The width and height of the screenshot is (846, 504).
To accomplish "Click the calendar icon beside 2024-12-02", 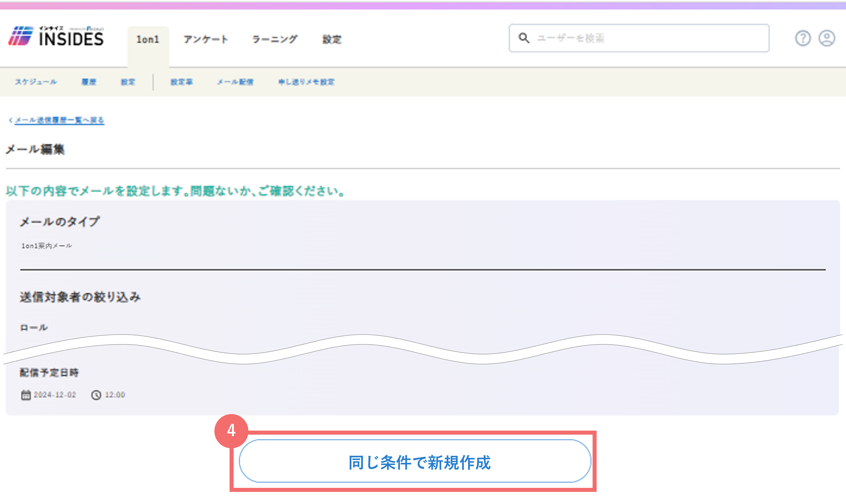I will (x=26, y=395).
